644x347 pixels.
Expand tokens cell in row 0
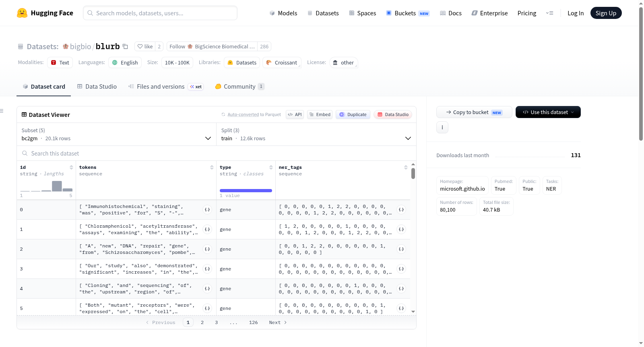(x=207, y=210)
